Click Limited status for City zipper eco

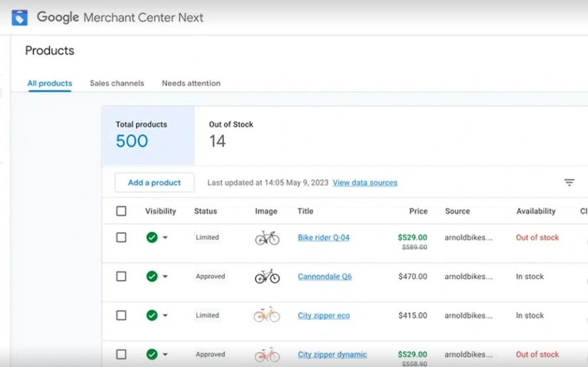[207, 315]
